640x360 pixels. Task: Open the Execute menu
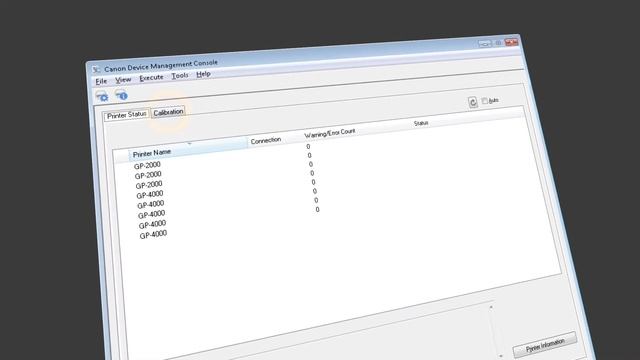click(x=151, y=78)
